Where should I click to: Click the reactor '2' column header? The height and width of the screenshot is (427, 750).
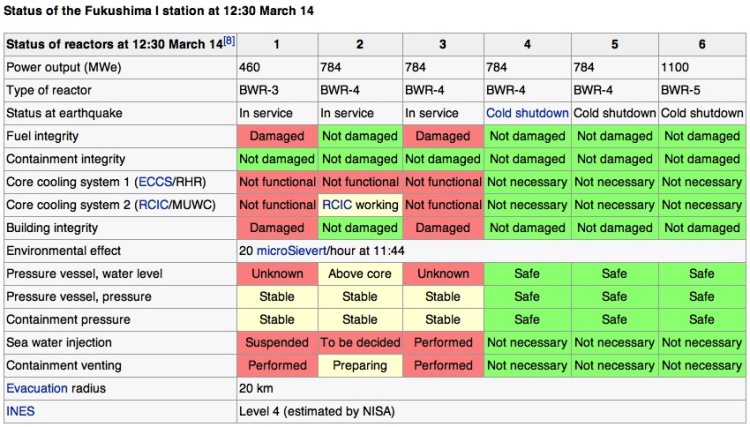tap(360, 44)
